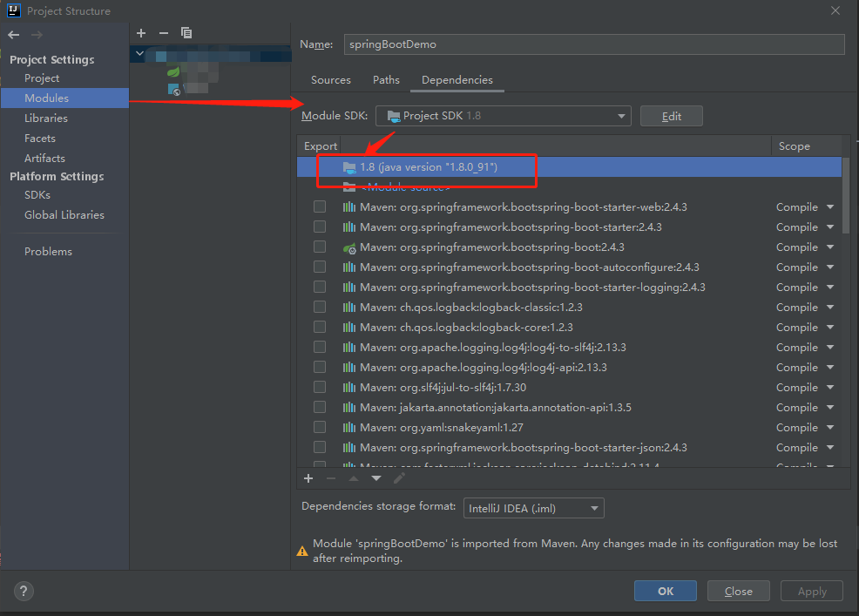Copy the selected module icon
This screenshot has width=859, height=616.
tap(186, 33)
